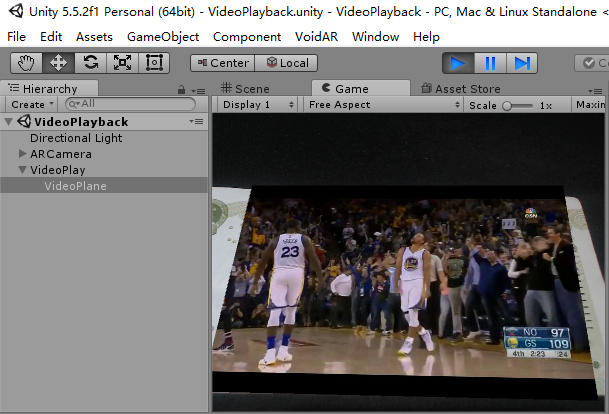Toggle Local rotation handle button
Screen dimensions: 609x414
[x=286, y=63]
